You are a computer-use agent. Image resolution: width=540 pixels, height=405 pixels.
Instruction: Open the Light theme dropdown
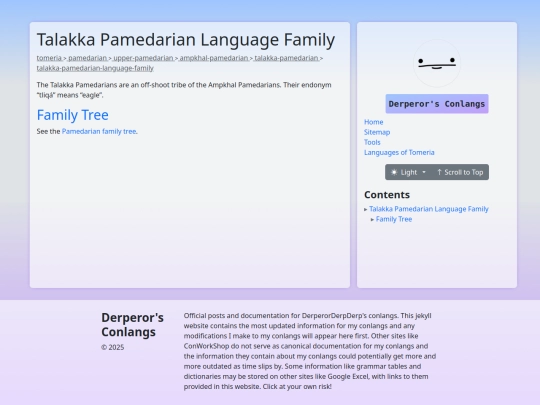(408, 172)
